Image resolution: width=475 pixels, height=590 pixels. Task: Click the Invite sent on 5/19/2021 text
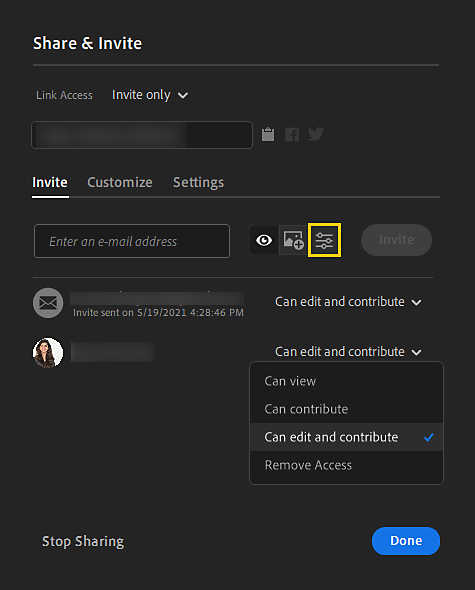[158, 313]
